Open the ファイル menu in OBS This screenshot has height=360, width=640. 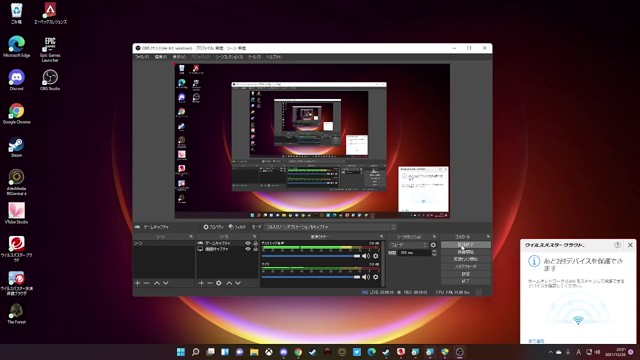[142, 57]
